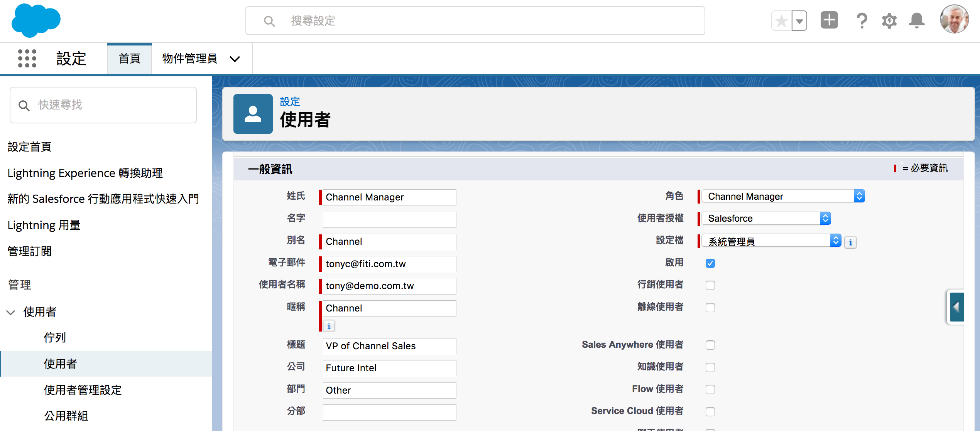Open Lightning Experience 轉換助理

[x=85, y=173]
